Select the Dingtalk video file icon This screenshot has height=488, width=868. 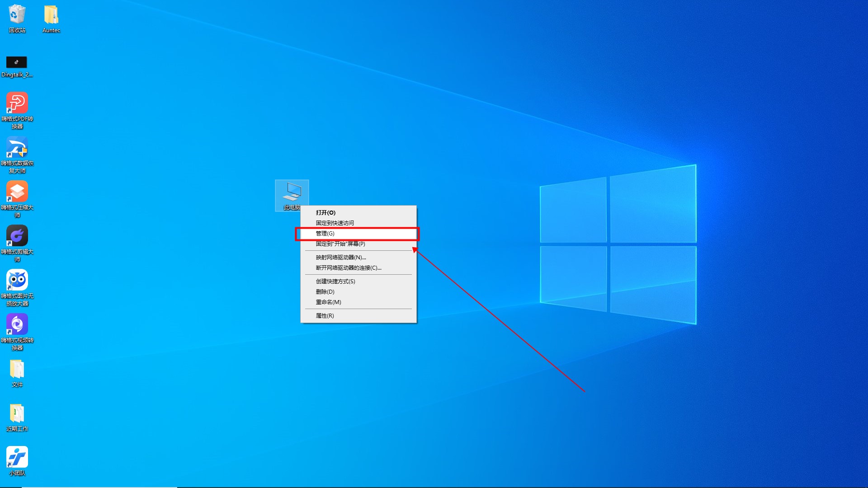coord(17,66)
